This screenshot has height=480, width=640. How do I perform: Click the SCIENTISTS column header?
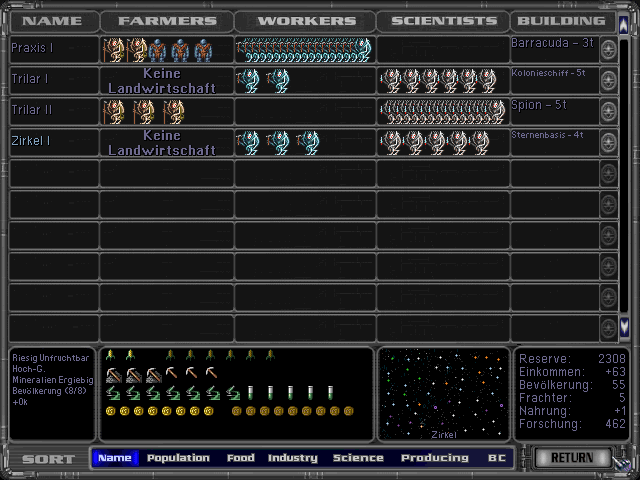click(x=443, y=21)
